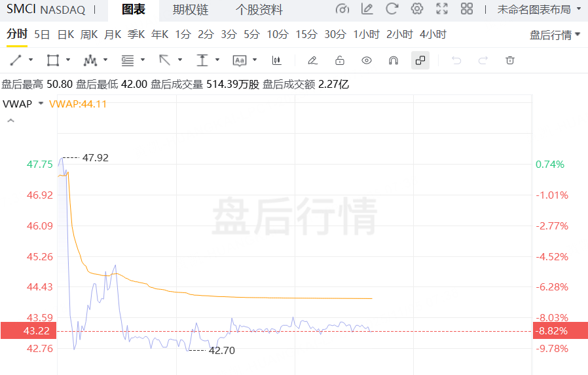Select the pencil brush drawing tool
Image resolution: width=588 pixels, height=375 pixels.
point(312,60)
